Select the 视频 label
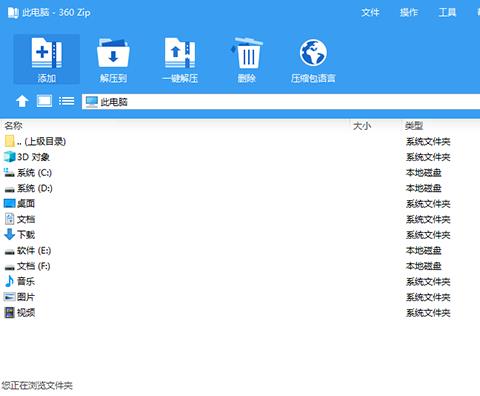Image resolution: width=480 pixels, height=396 pixels. 26,312
